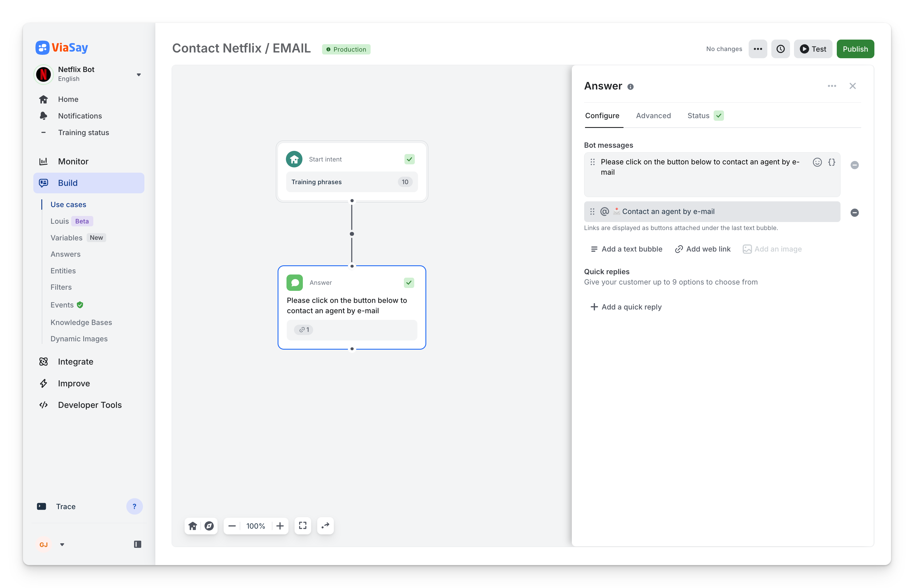
Task: Insert variable with curly braces icon
Action: (x=831, y=162)
